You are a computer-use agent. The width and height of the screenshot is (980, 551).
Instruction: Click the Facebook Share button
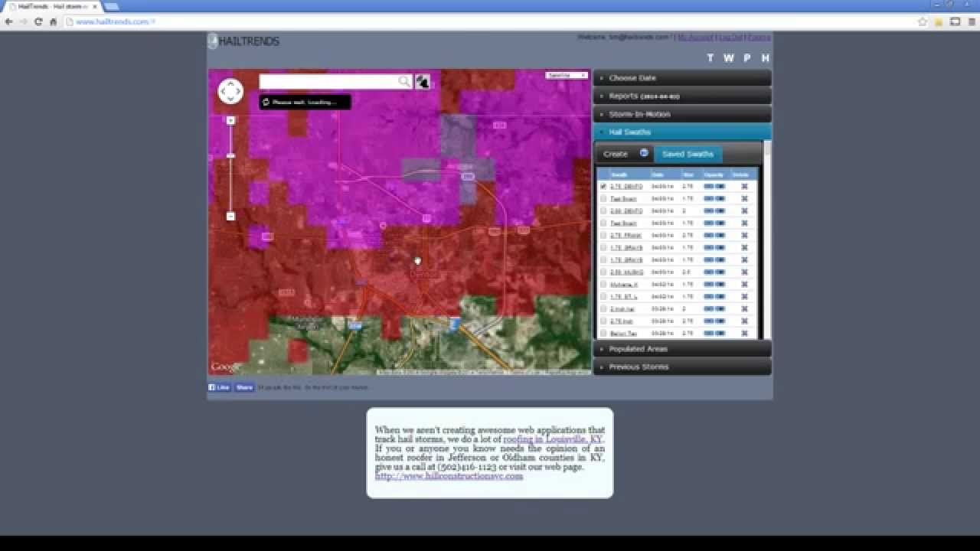(x=244, y=387)
